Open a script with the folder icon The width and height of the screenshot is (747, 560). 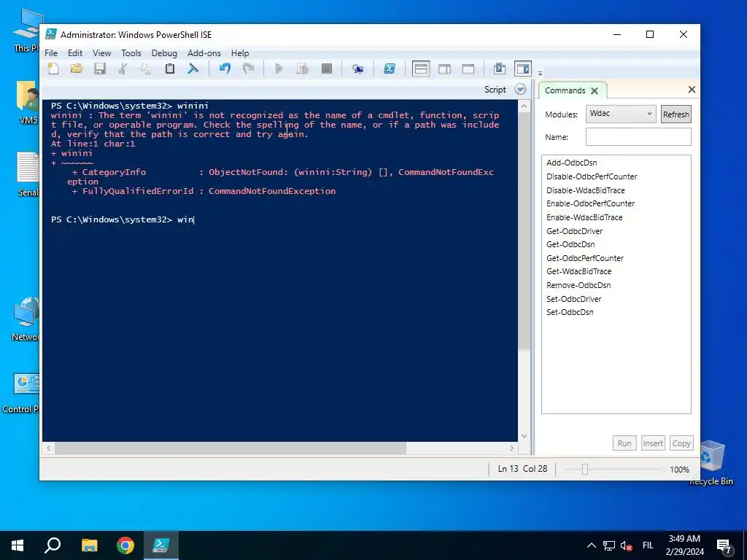pos(76,69)
